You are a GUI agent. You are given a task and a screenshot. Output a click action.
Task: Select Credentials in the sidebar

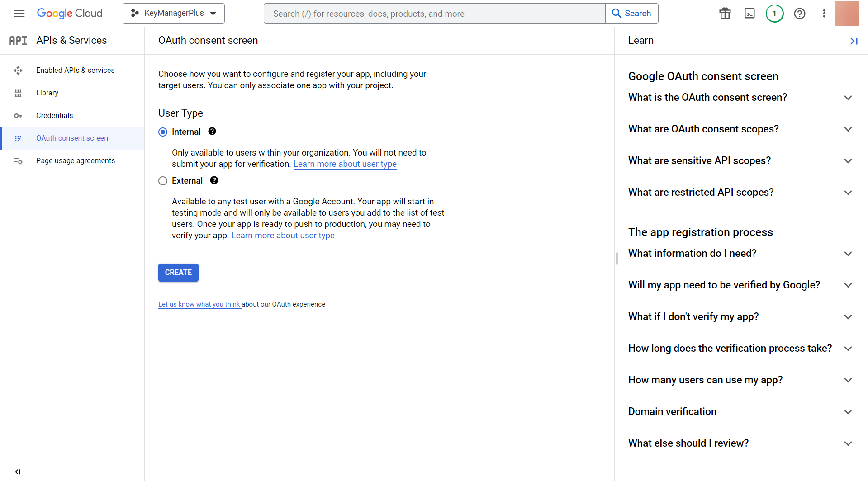54,115
